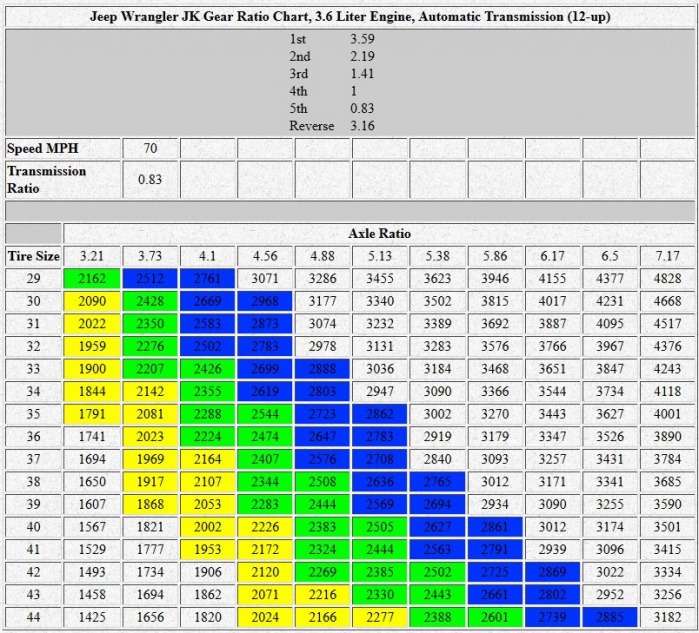Select the Axle Ratio header bar

pyautogui.click(x=379, y=233)
